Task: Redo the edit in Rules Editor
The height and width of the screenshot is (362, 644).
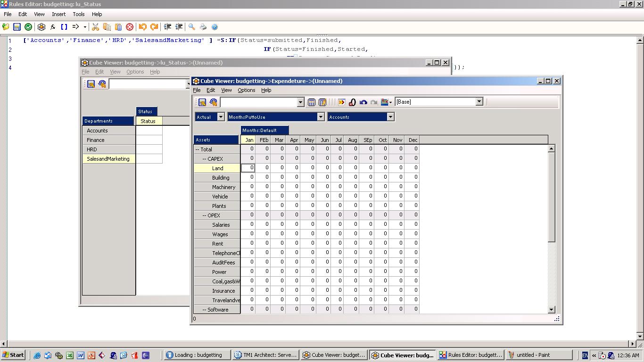Action: (x=154, y=27)
